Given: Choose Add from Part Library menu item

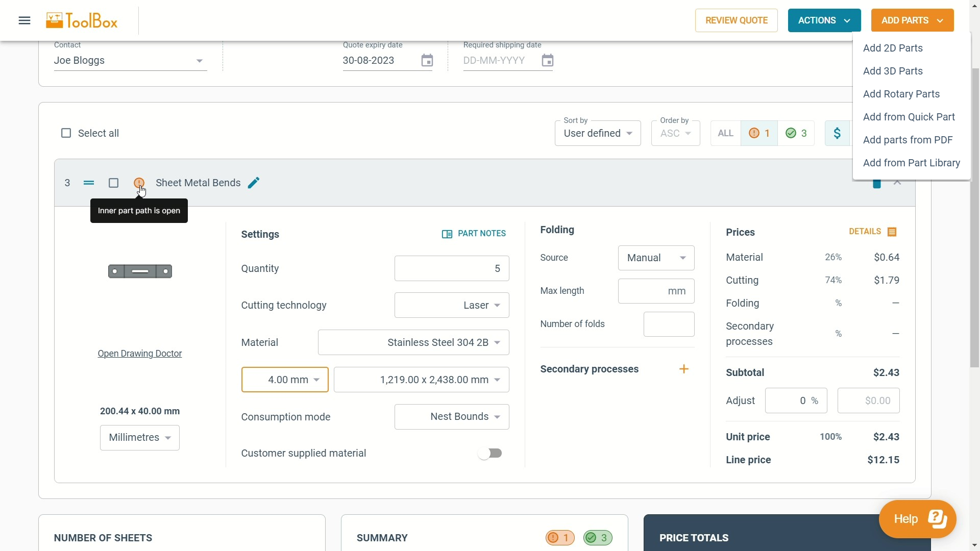Looking at the screenshot, I should [x=911, y=163].
